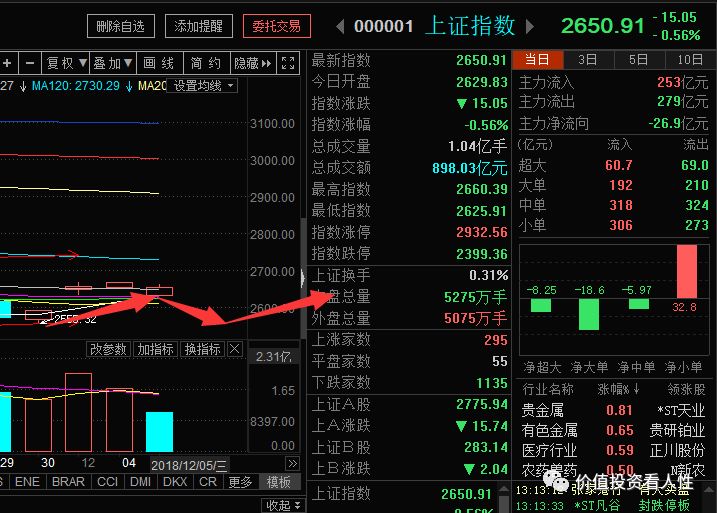
Task: Select the 当日 tab
Action: click(538, 59)
